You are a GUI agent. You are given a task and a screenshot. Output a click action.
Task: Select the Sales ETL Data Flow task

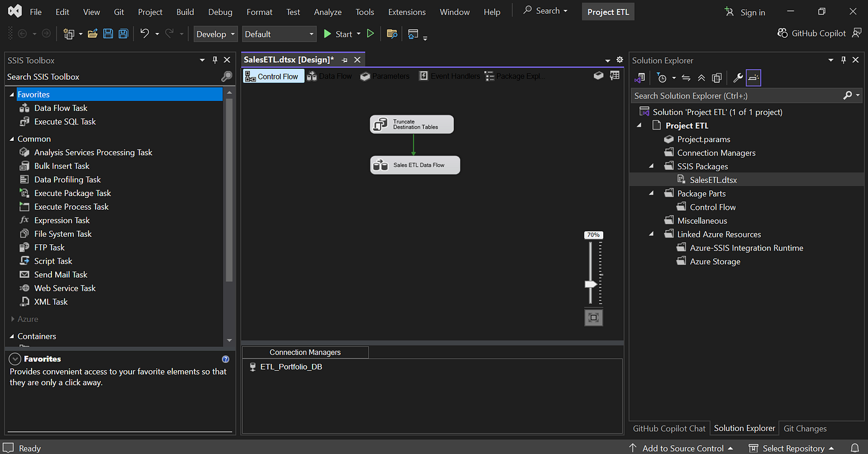(415, 165)
